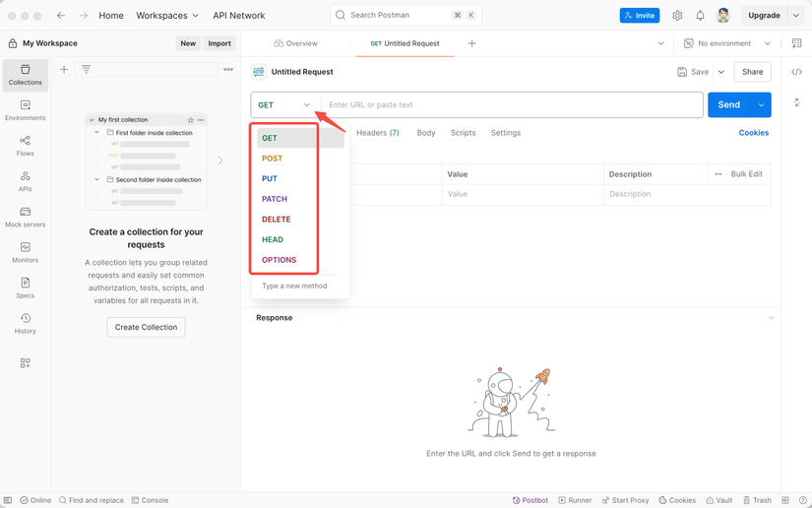Open the help icon in status bar
The height and width of the screenshot is (508, 812).
tap(803, 500)
